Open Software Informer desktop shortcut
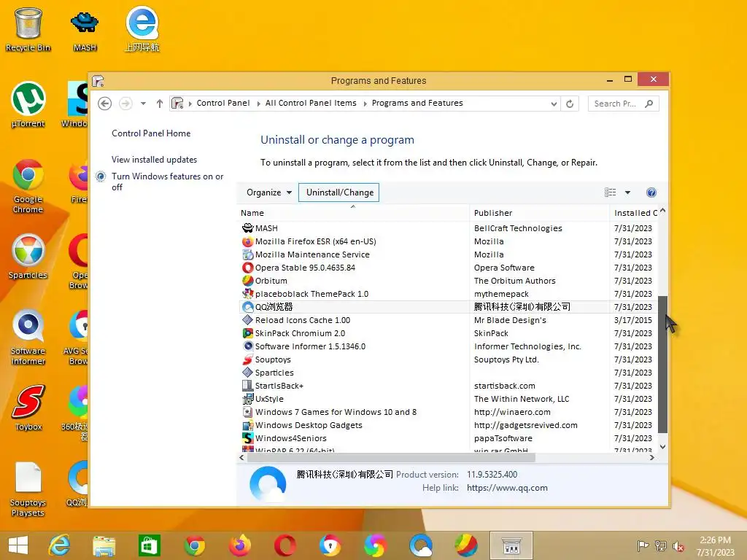Screen dimensions: 747x560 pyautogui.click(x=28, y=337)
